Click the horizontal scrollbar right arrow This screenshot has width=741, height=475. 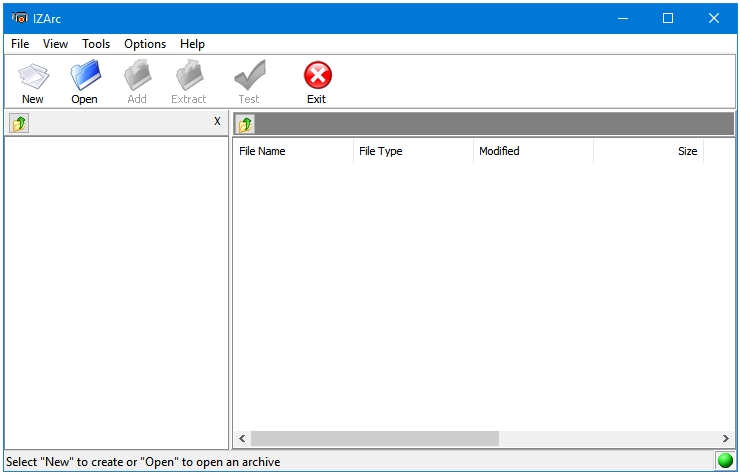coord(725,439)
